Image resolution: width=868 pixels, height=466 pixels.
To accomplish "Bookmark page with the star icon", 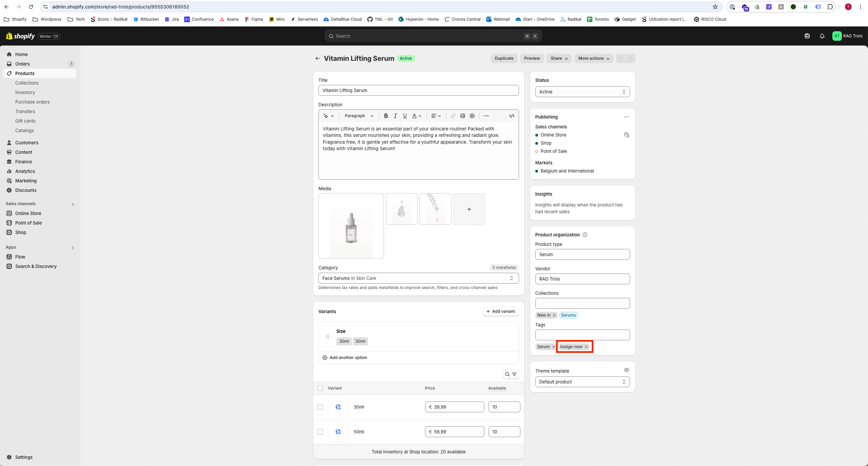I will click(x=715, y=7).
